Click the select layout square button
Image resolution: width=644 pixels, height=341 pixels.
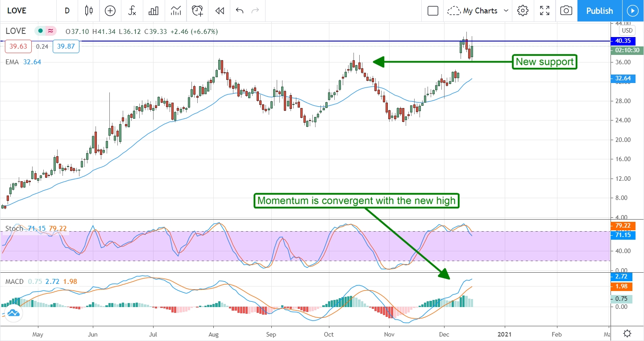click(432, 11)
